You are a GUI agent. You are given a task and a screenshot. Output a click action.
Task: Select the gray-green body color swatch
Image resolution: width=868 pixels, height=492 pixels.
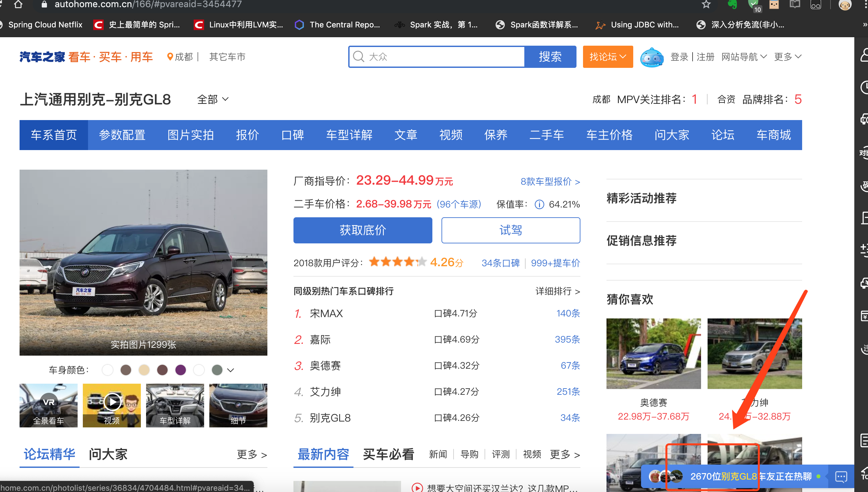point(217,370)
